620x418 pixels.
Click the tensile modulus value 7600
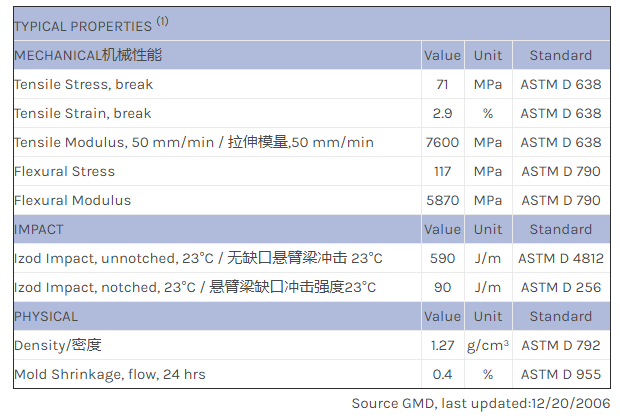click(x=442, y=142)
